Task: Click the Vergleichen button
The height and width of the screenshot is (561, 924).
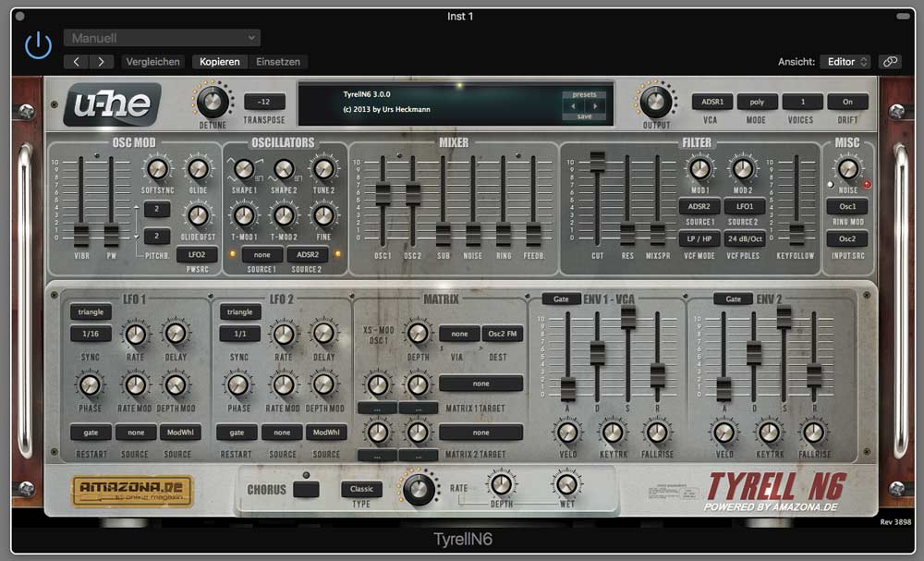Action: [152, 62]
